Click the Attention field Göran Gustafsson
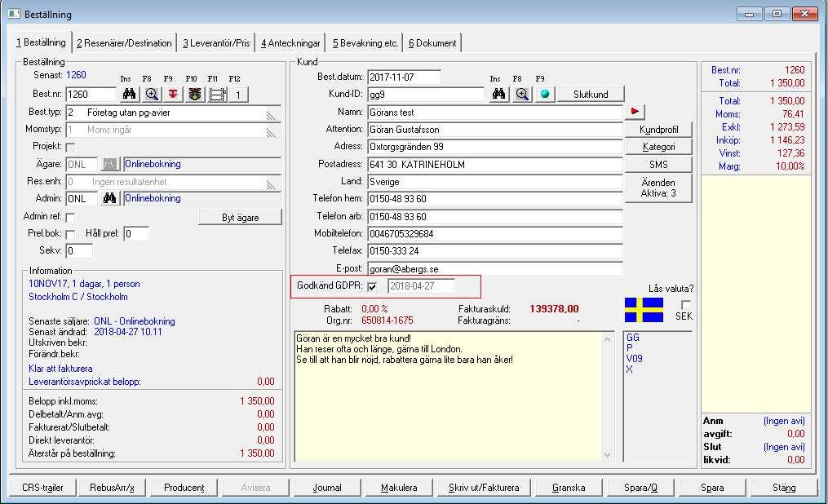This screenshot has height=504, width=828. click(495, 130)
